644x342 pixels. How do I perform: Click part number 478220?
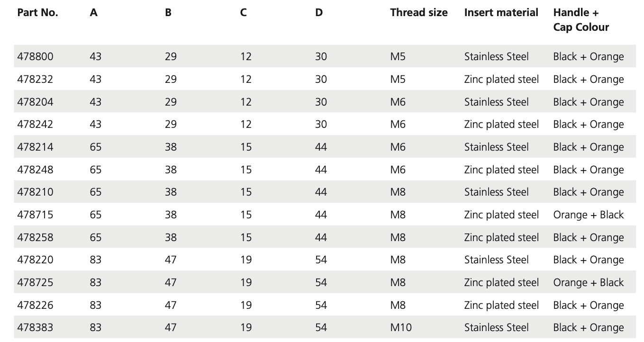pyautogui.click(x=36, y=260)
